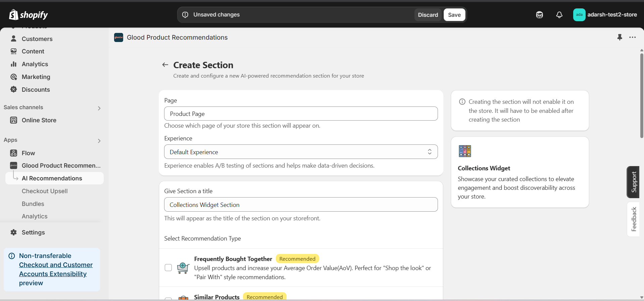644x301 pixels.
Task: Expand the Apps section
Action: 99,140
